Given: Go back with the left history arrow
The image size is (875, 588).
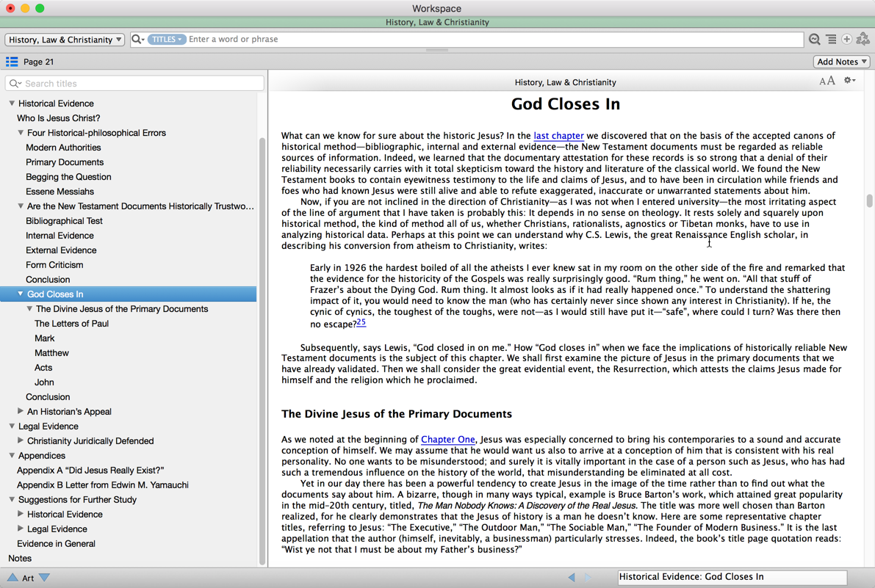Looking at the screenshot, I should (x=572, y=578).
